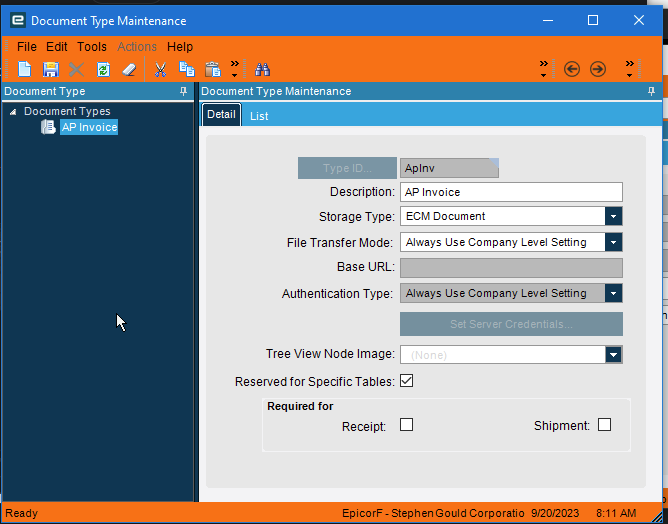Click the AP Invoice node icon

pyautogui.click(x=48, y=127)
